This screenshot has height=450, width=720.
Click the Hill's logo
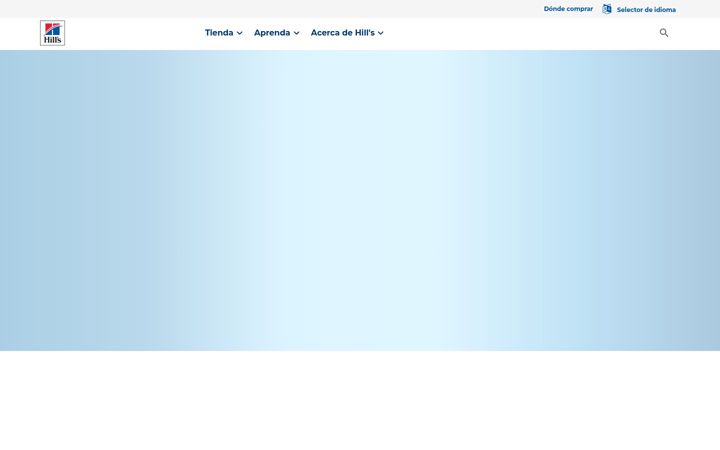tap(52, 33)
